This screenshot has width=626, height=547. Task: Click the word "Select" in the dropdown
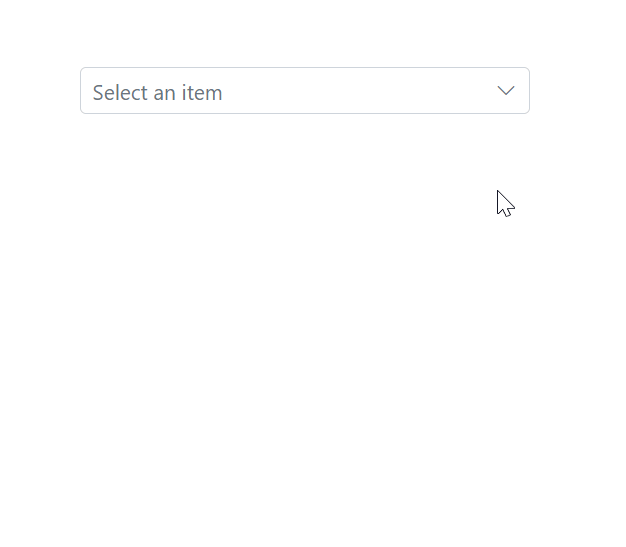point(120,93)
